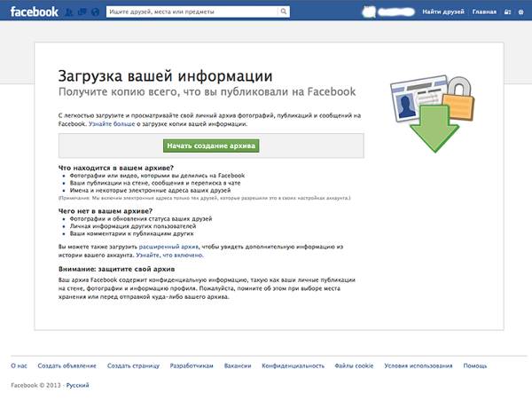Click Узнайте, что включено link

169,255
